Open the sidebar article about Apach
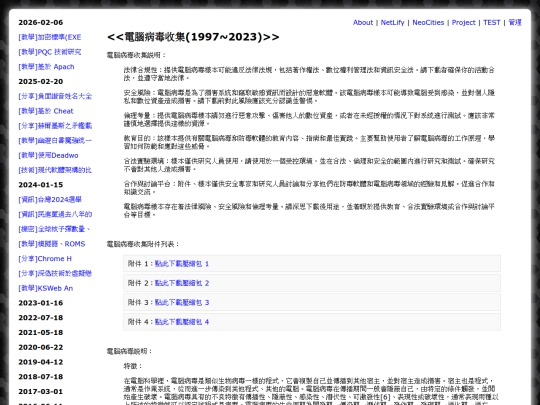 (46, 67)
